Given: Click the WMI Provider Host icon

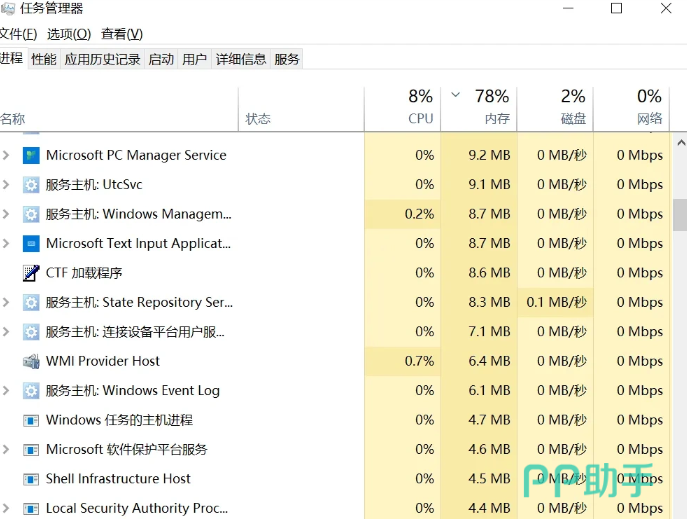Looking at the screenshot, I should tap(31, 361).
